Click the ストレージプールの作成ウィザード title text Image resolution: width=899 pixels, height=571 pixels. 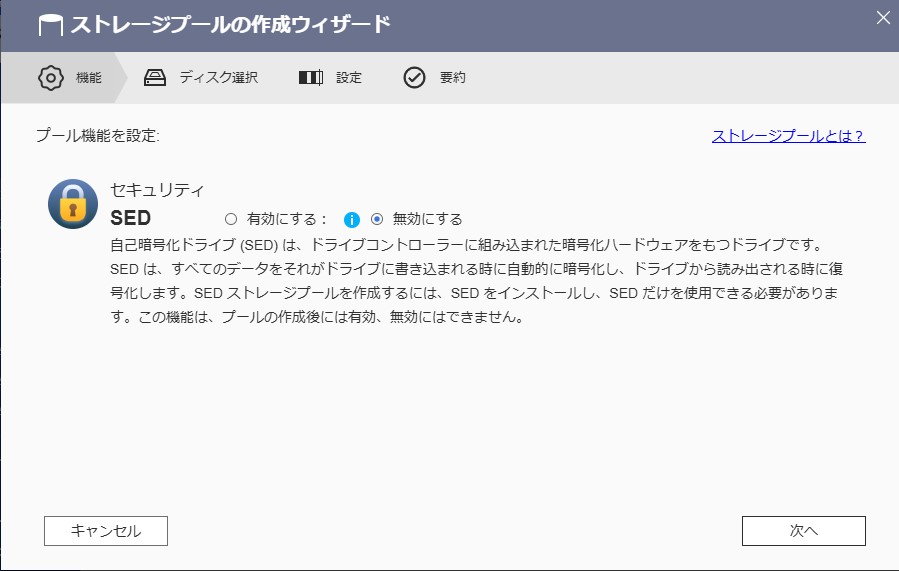click(231, 25)
